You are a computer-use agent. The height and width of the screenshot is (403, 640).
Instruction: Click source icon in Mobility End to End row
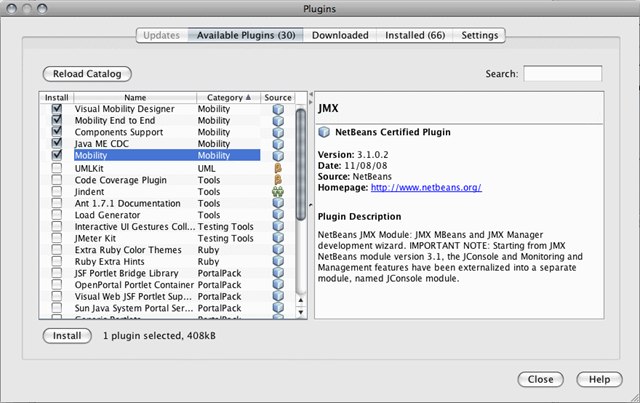coord(278,121)
